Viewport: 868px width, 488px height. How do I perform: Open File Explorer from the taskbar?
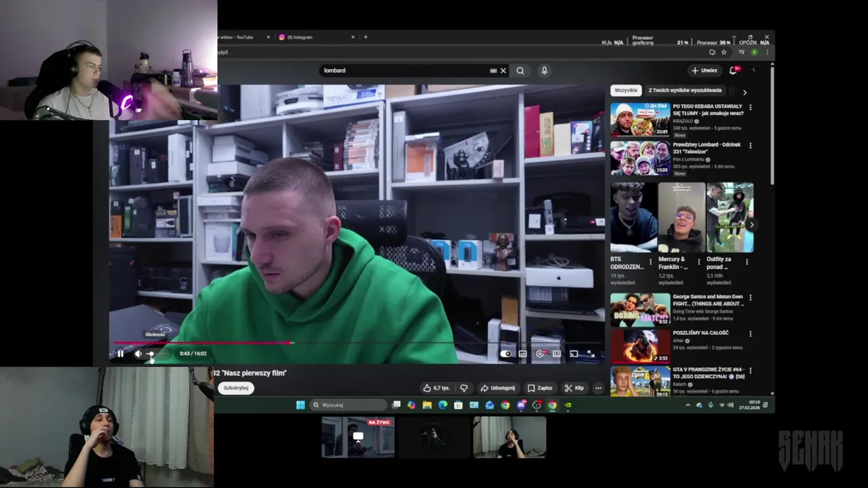pos(427,405)
